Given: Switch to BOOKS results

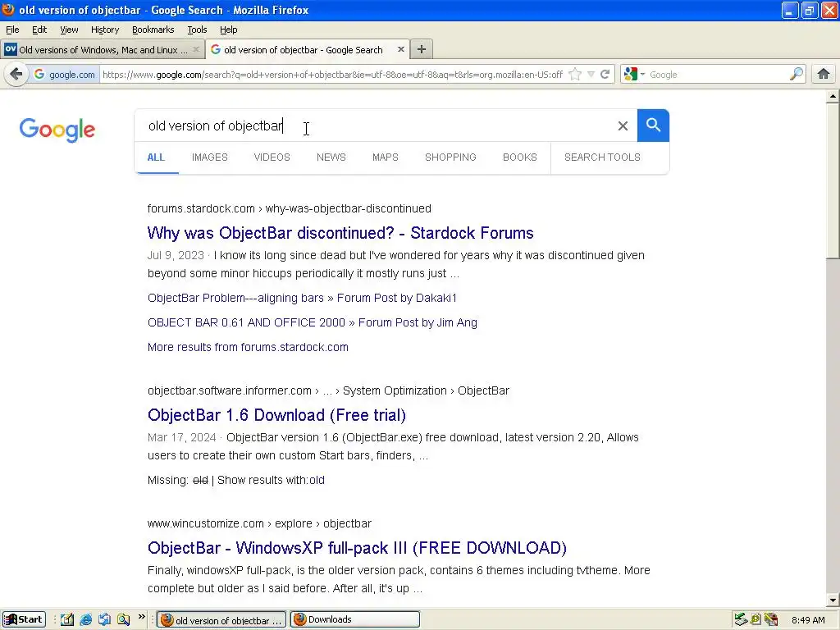Looking at the screenshot, I should pyautogui.click(x=519, y=157).
